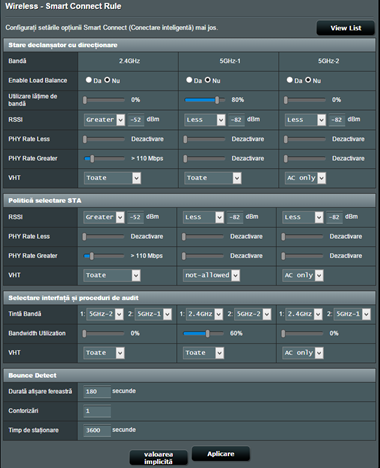Open trigger VHT AC only dropdown for 5GHz-2
This screenshot has height=468, width=380.
pyautogui.click(x=305, y=178)
